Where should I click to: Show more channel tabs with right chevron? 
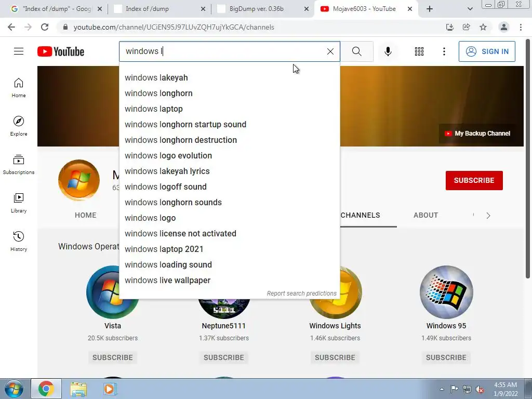pyautogui.click(x=488, y=216)
